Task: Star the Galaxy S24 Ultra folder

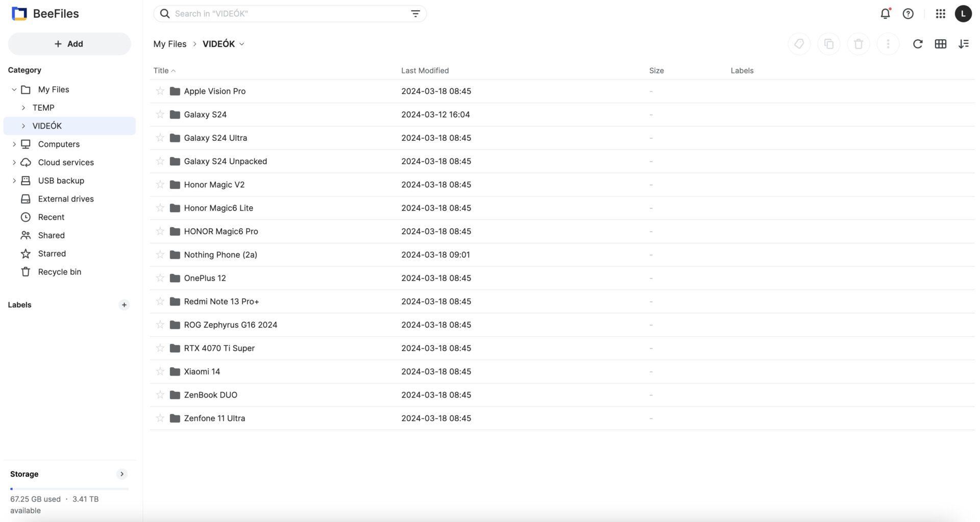Action: [x=160, y=138]
